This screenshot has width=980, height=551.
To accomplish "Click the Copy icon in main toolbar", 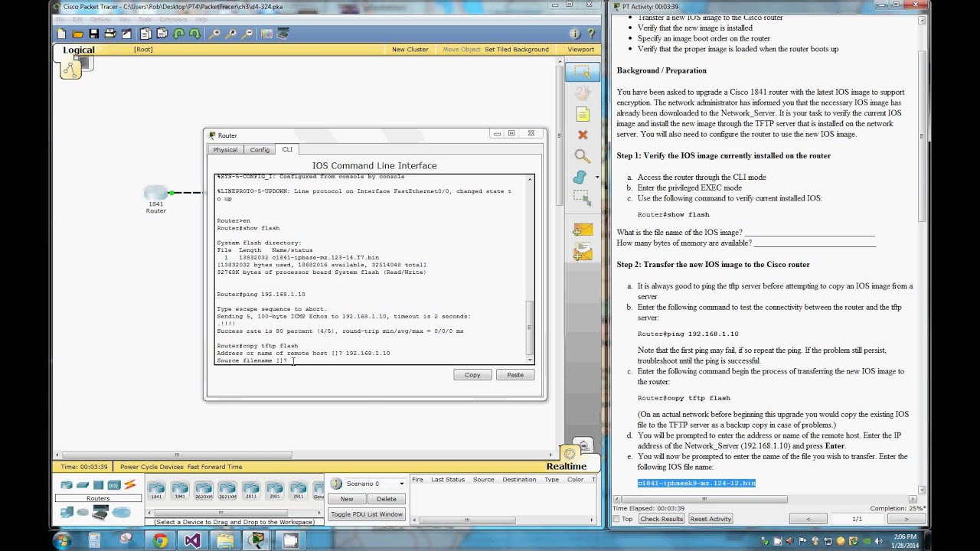I will coord(145,34).
